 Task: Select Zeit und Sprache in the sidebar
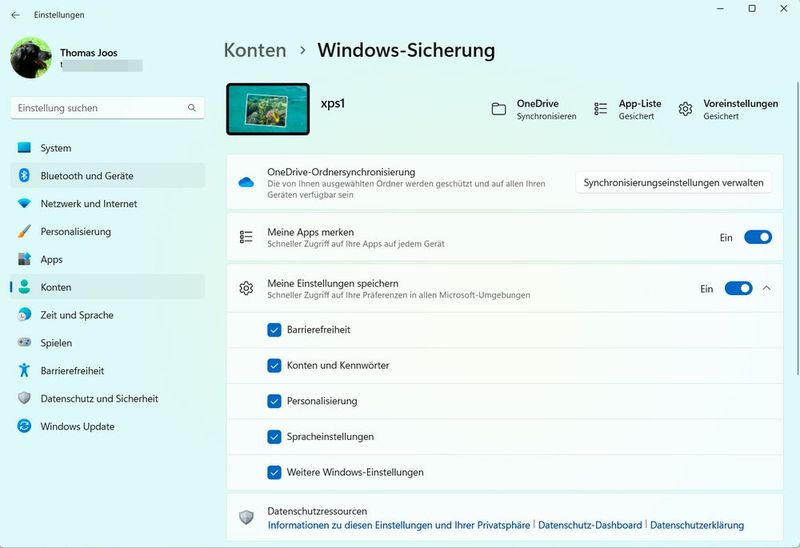108,315
